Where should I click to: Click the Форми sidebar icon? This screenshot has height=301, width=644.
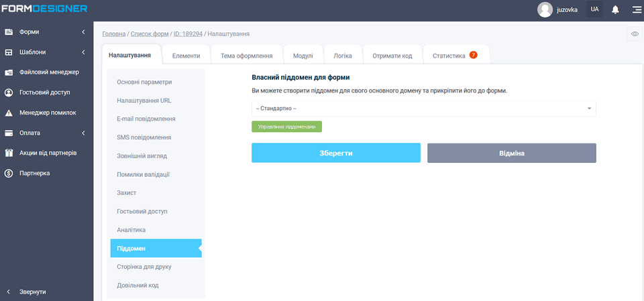pyautogui.click(x=9, y=32)
